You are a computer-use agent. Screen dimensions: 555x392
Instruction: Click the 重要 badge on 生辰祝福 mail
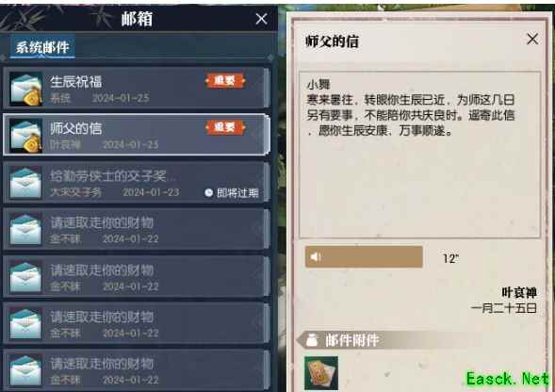pos(225,81)
